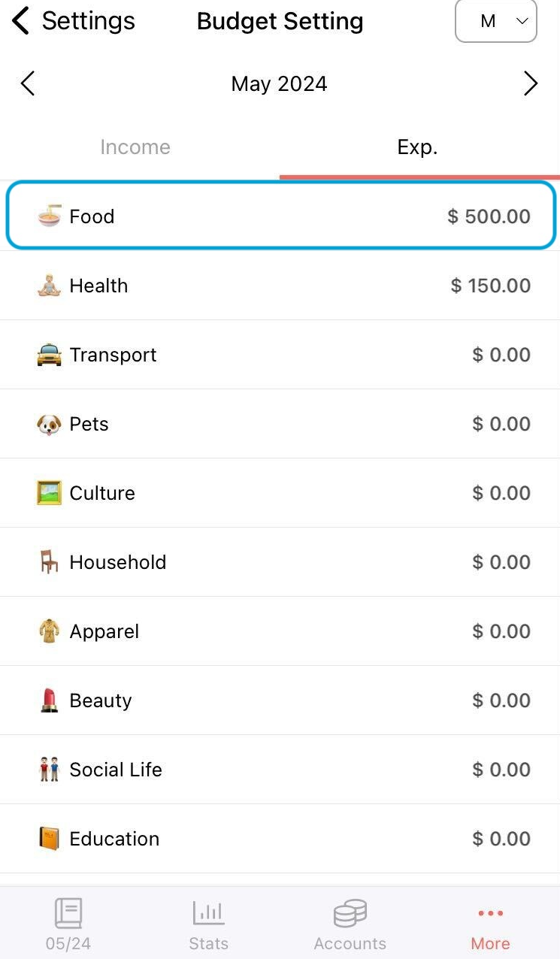
Task: Go to previous month arrow
Action: pyautogui.click(x=28, y=83)
